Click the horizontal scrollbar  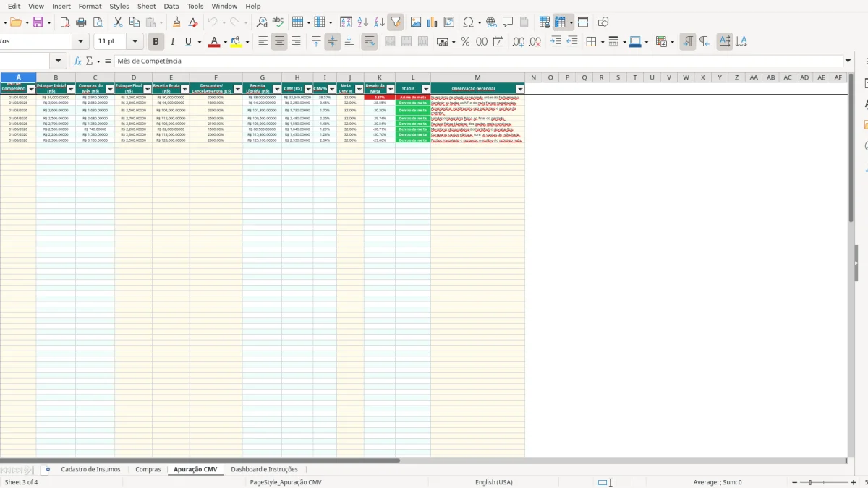point(200,460)
